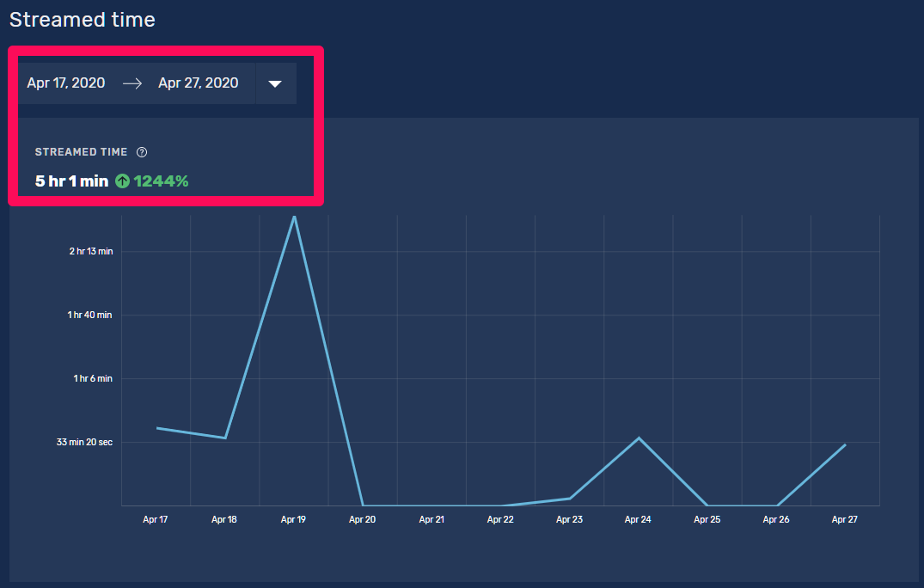
Task: Click the line's data point above Apr 23
Action: pyautogui.click(x=570, y=499)
